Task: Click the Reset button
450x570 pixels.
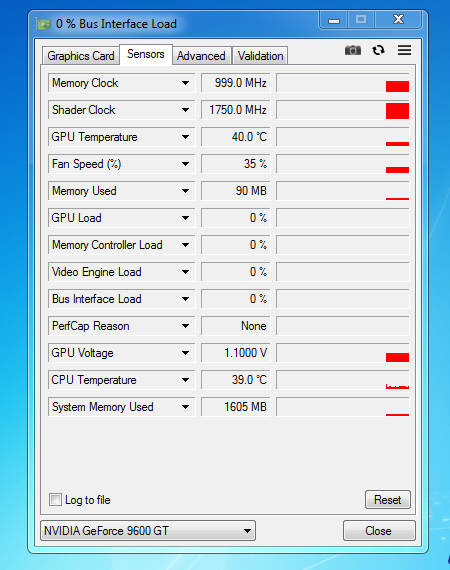Action: tap(387, 500)
